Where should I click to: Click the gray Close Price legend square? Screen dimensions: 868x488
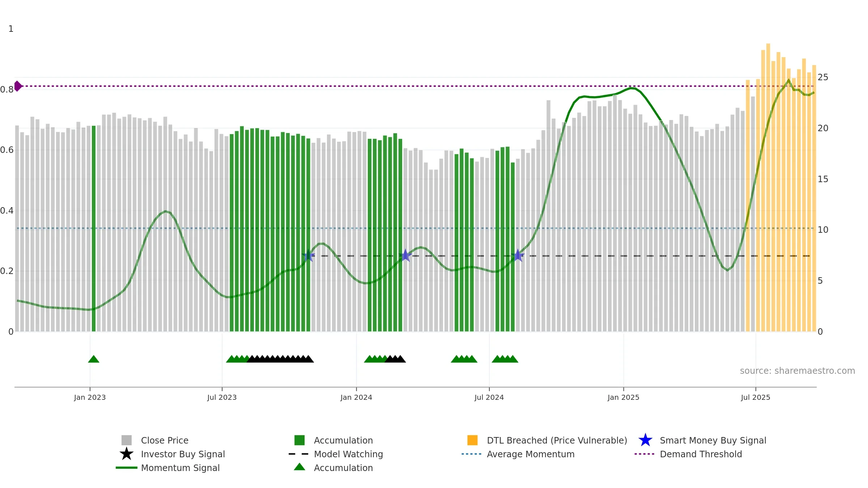126,440
